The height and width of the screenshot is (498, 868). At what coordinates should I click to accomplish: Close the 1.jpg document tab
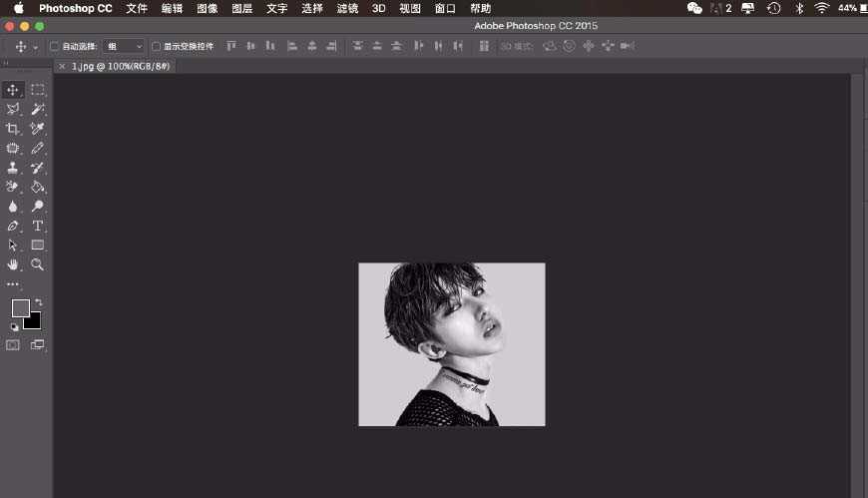[x=63, y=66]
